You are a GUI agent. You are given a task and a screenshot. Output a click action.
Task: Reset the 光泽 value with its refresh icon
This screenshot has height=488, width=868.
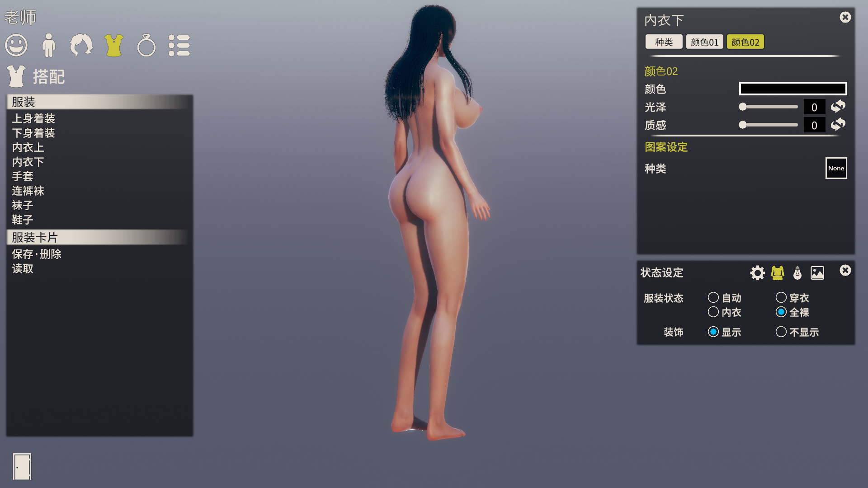click(838, 107)
